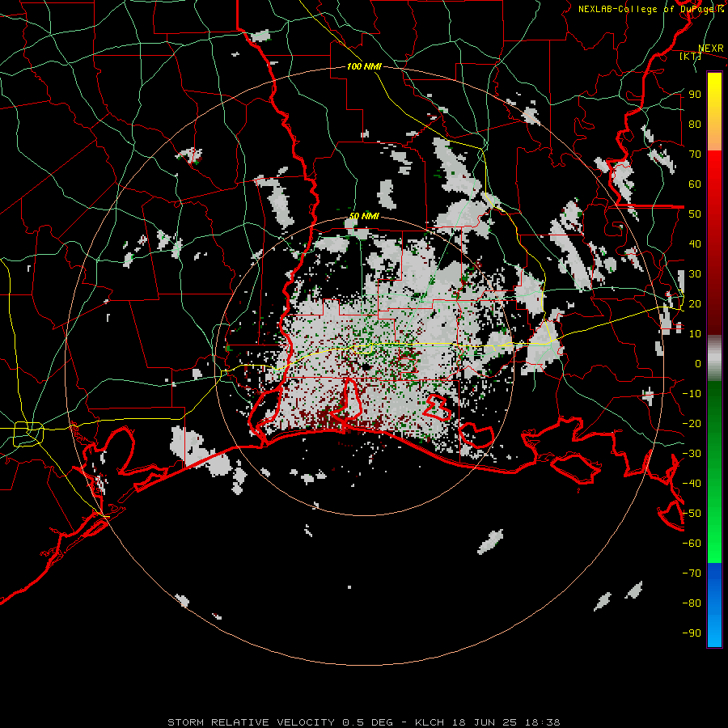Click the 20 value on velocity scale
The width and height of the screenshot is (728, 728).
[695, 304]
